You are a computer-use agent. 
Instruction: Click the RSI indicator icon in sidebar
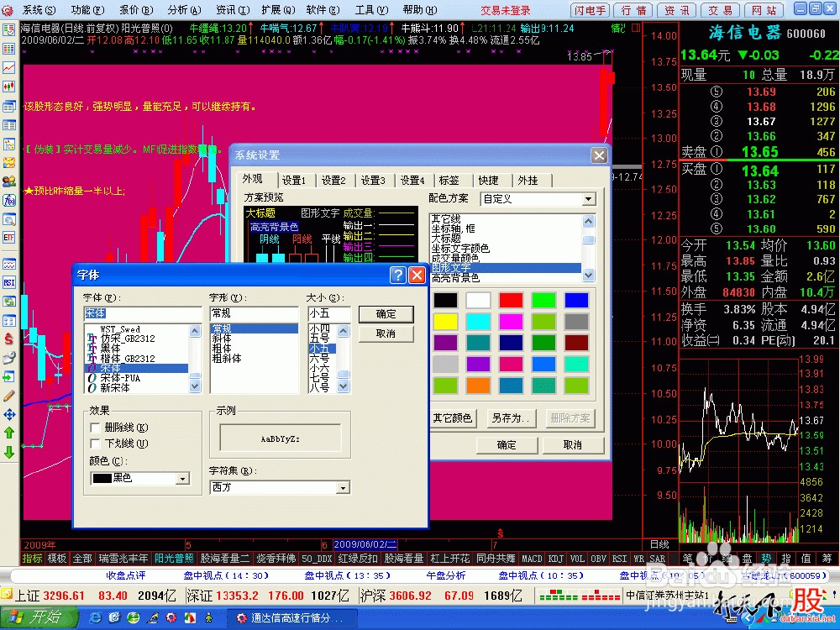coord(8,282)
